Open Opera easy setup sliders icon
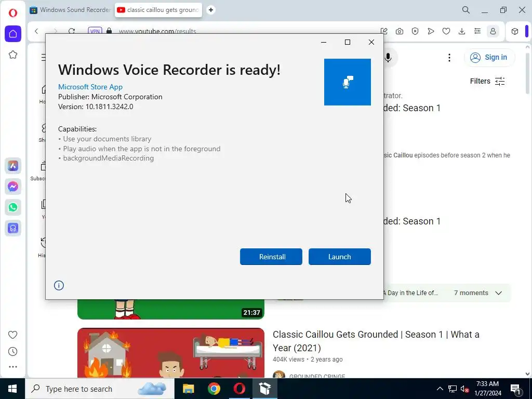The width and height of the screenshot is (532, 399). (477, 31)
